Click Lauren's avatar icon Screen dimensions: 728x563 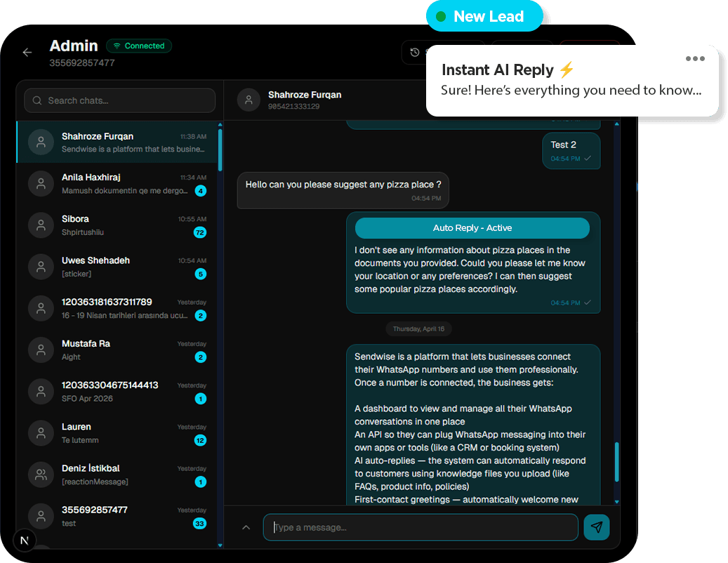[41, 433]
